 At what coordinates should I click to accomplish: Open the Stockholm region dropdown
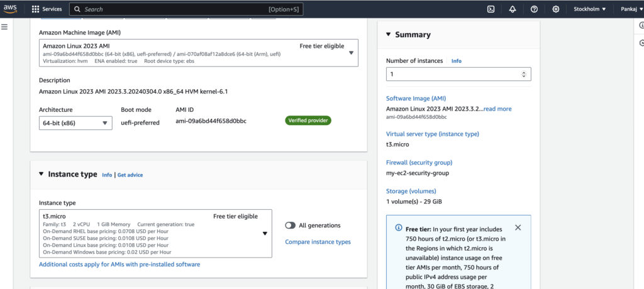pos(589,9)
